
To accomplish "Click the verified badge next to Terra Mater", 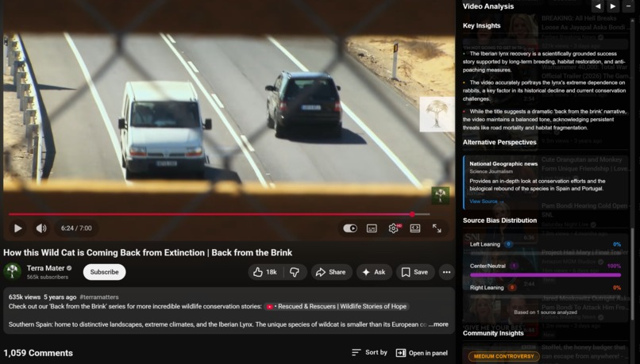I will 69,268.
